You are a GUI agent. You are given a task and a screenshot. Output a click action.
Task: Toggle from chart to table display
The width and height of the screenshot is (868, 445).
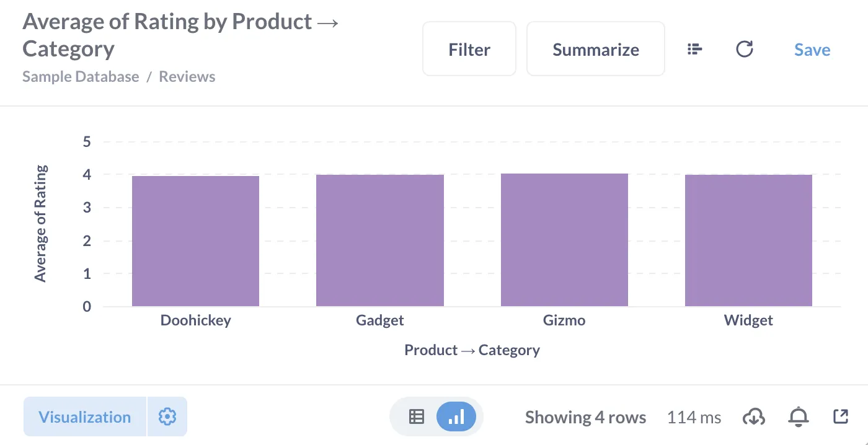coord(417,416)
